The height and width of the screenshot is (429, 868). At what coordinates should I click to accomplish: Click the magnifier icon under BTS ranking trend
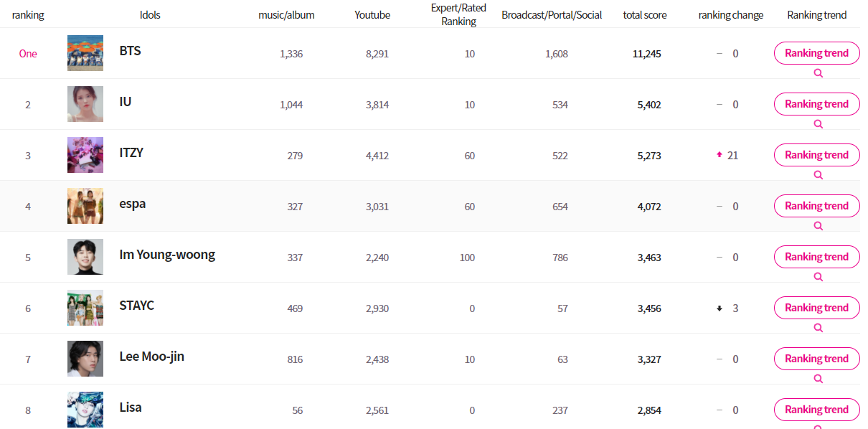pyautogui.click(x=819, y=73)
